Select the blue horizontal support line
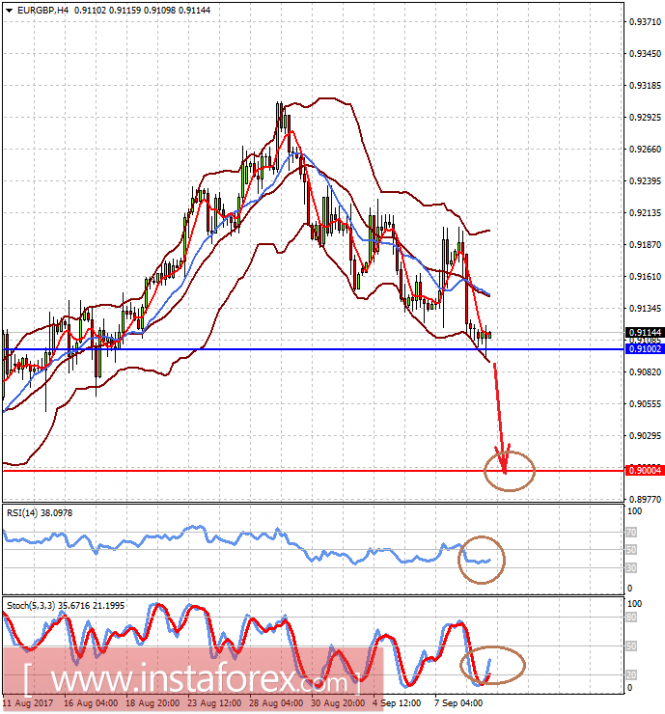Screen dimensions: 665x714 pyautogui.click(x=313, y=349)
